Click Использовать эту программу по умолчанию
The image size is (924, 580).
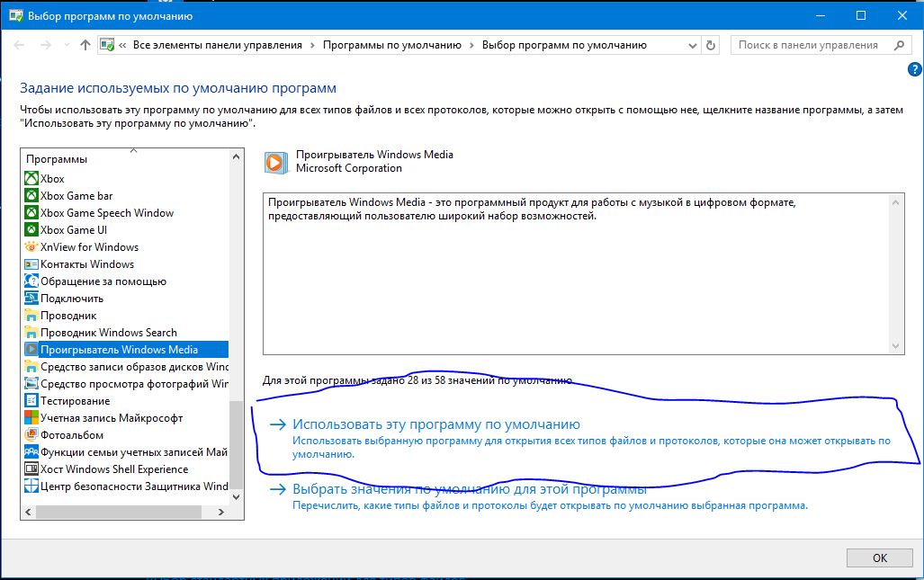pos(436,424)
